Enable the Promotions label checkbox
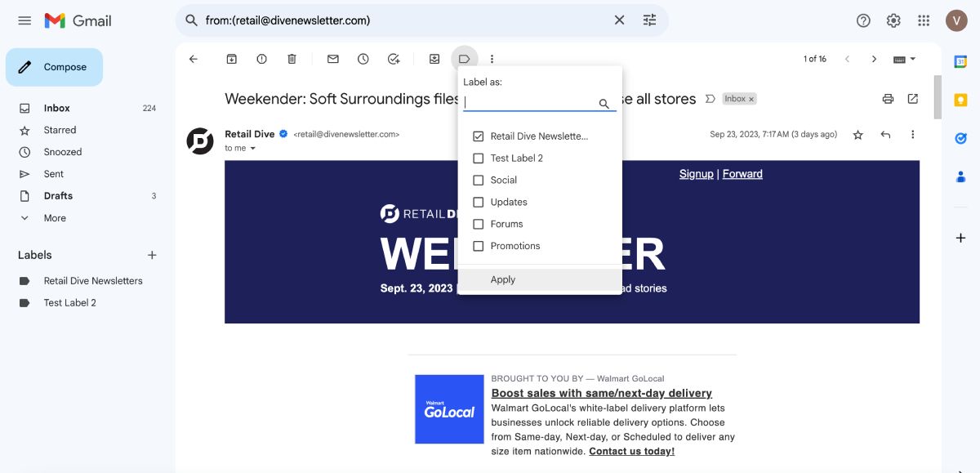The width and height of the screenshot is (980, 473). pyautogui.click(x=478, y=246)
